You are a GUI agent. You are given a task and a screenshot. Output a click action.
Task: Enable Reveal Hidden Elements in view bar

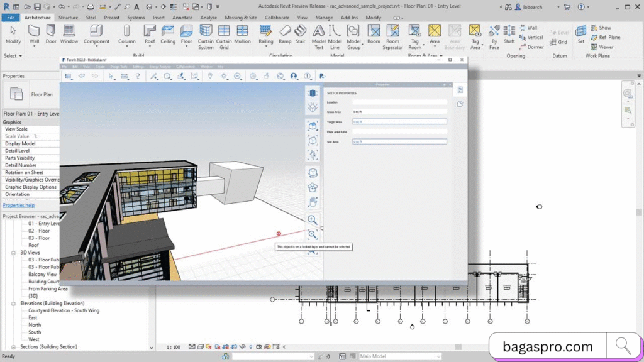click(x=251, y=346)
